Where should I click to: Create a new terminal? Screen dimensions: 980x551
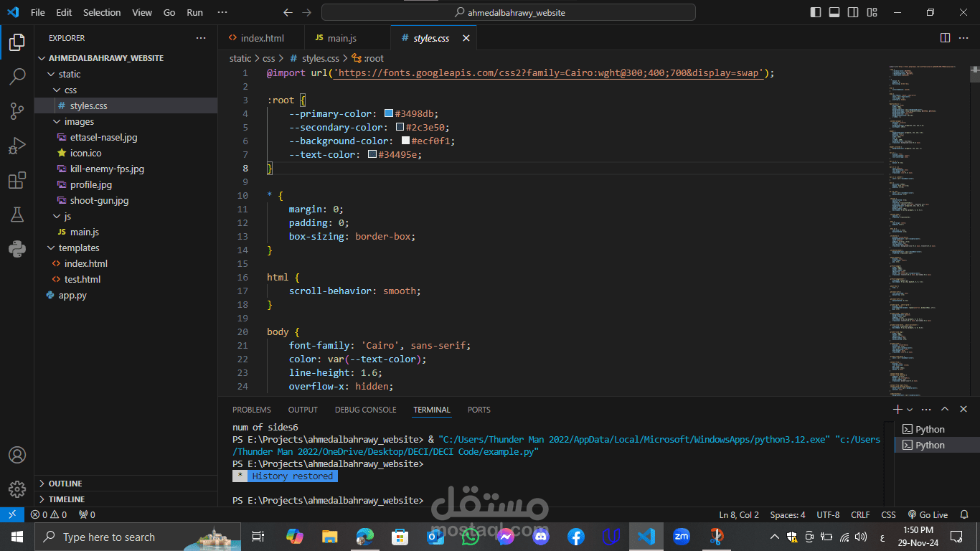pyautogui.click(x=897, y=409)
